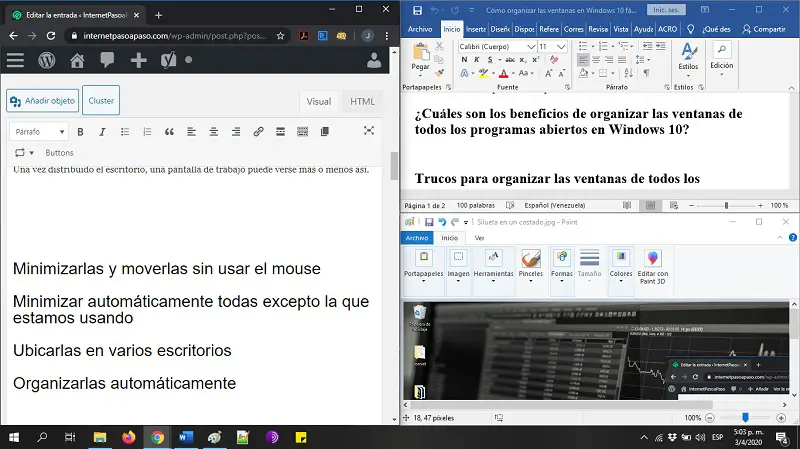Toggle italic in WordPress editor toolbar
800x449 pixels.
[x=102, y=132]
